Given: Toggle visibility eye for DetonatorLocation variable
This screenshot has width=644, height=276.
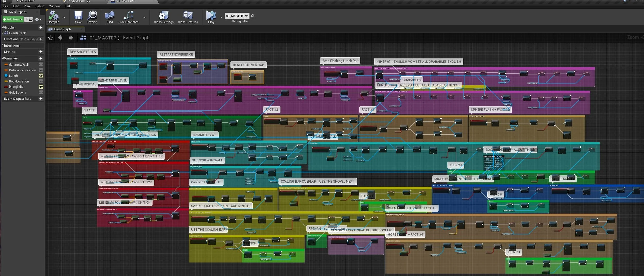Looking at the screenshot, I should tap(41, 70).
